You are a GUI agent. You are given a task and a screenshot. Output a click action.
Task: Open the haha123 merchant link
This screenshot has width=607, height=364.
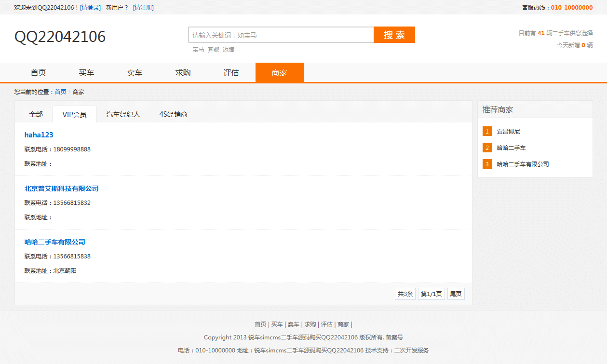point(39,135)
